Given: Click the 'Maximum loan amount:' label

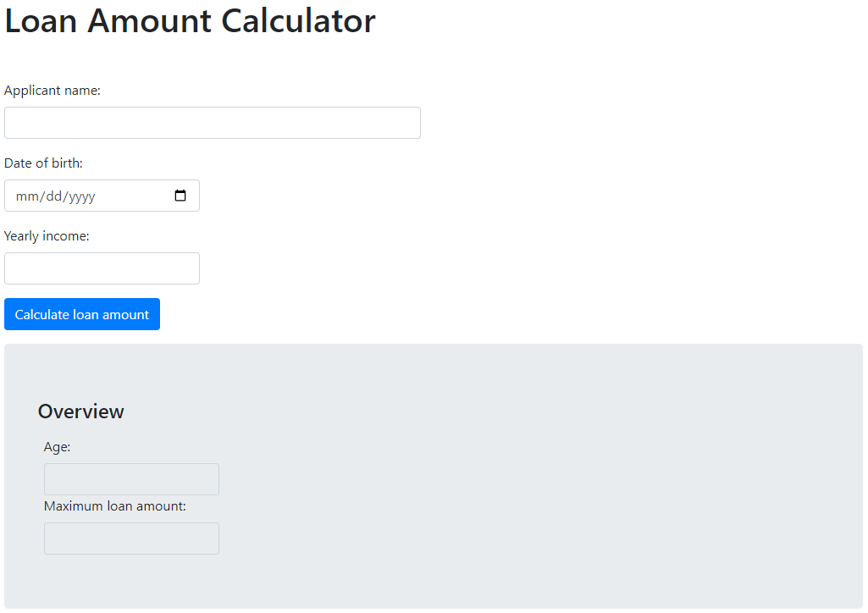Looking at the screenshot, I should click(114, 506).
